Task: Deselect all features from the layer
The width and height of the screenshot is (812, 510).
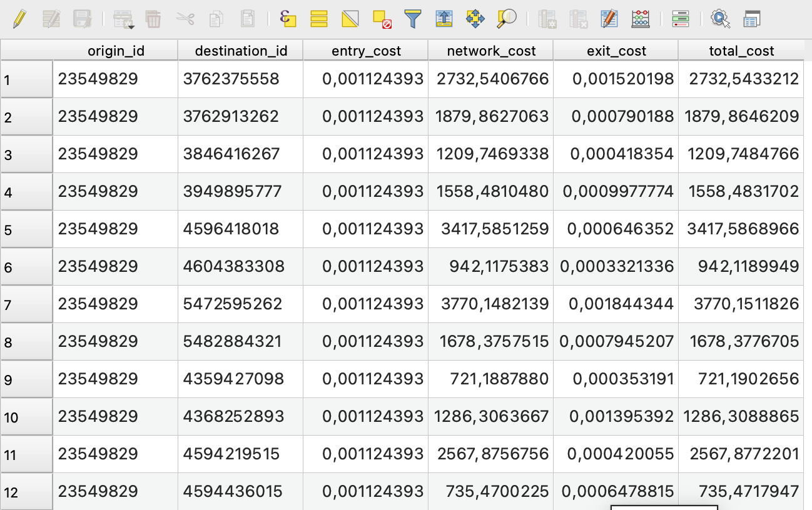Action: point(382,20)
